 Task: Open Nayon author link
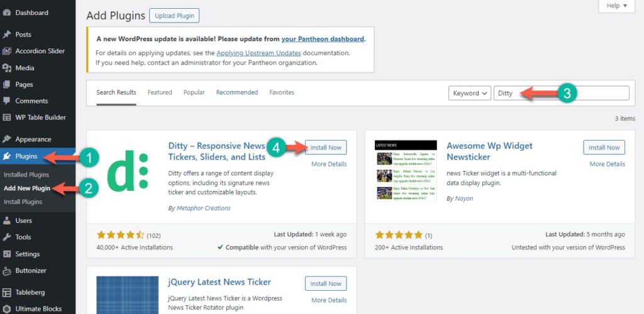click(464, 198)
